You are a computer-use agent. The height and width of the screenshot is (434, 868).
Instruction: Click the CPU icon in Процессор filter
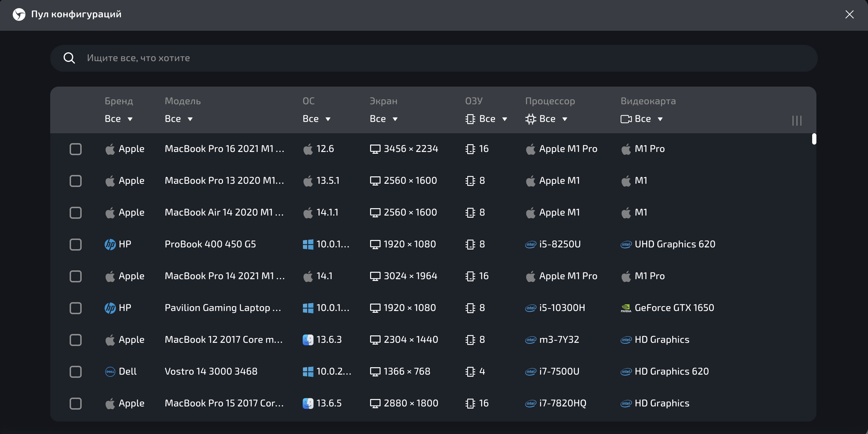coord(530,119)
